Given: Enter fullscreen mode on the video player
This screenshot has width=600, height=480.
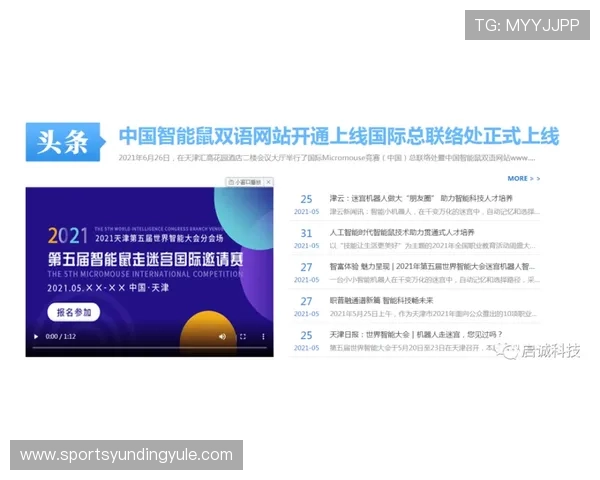Looking at the screenshot, I should click(x=243, y=336).
